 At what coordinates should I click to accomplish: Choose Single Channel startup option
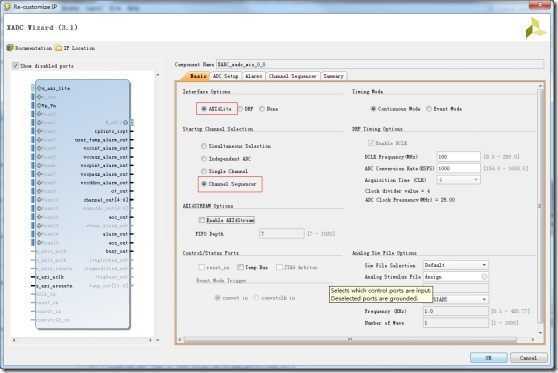(x=204, y=171)
